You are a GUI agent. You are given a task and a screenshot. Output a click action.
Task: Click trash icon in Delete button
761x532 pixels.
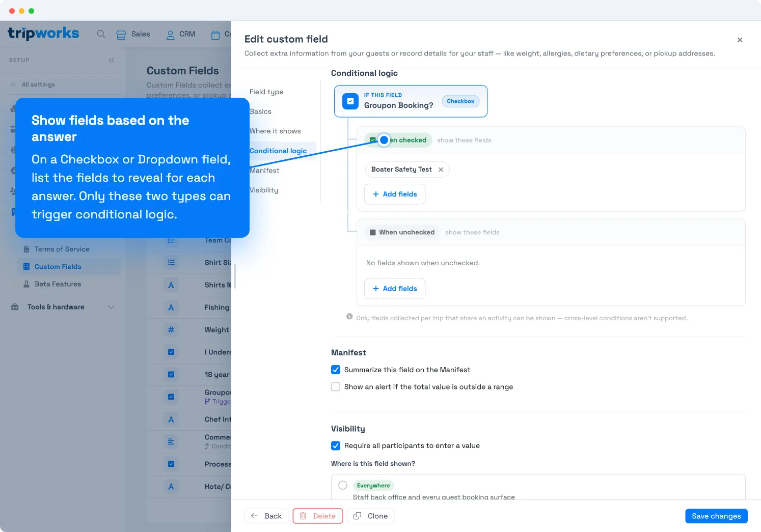(303, 516)
